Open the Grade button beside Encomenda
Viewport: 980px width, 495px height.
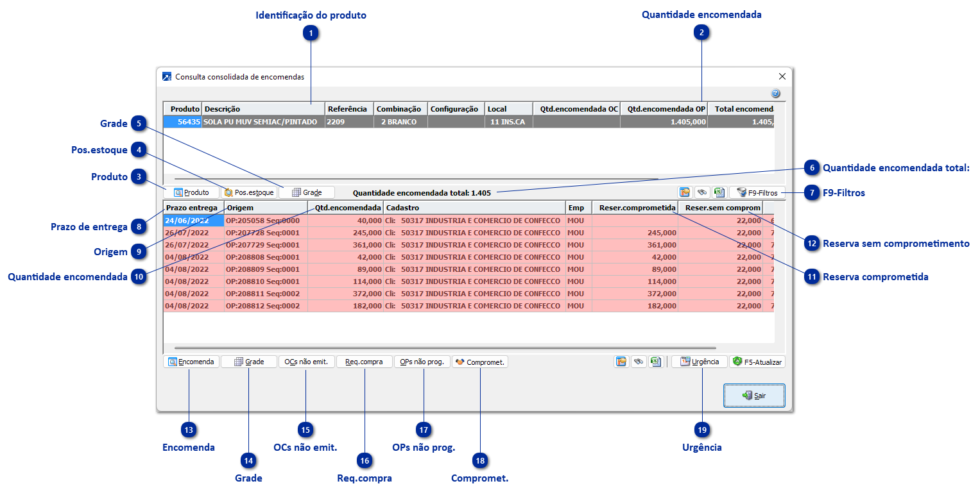pyautogui.click(x=249, y=362)
